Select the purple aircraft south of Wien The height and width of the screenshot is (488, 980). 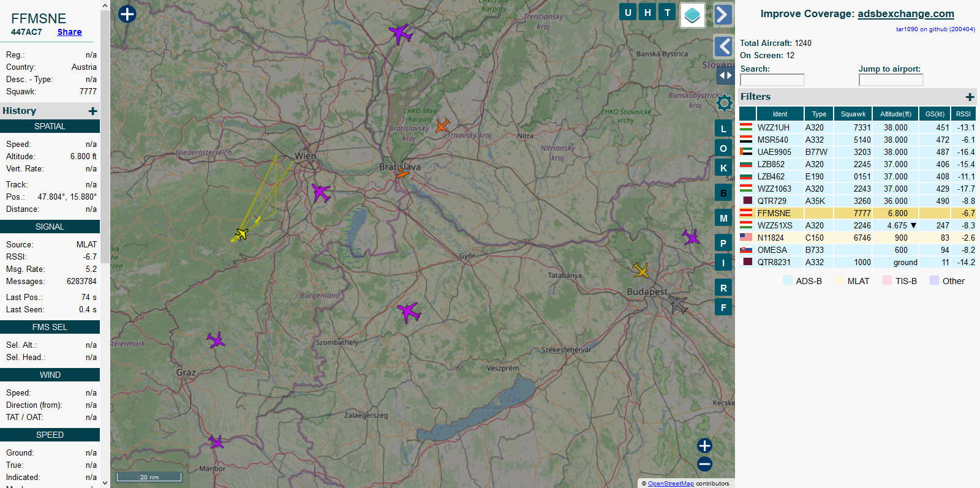point(320,193)
